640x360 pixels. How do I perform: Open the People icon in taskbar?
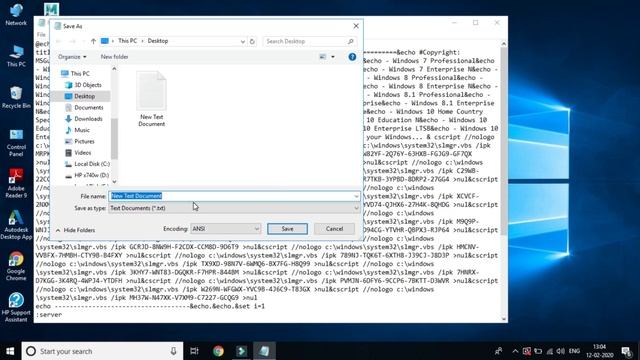pos(498,351)
